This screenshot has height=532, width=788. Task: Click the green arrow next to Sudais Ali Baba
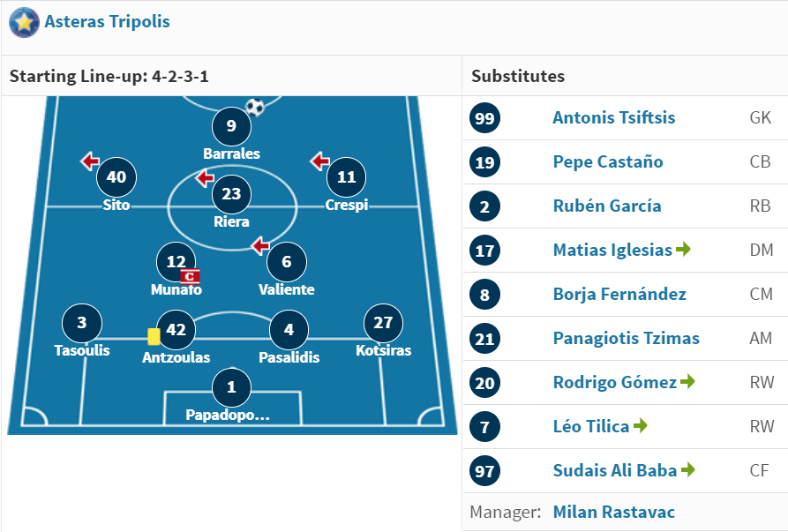click(x=687, y=469)
